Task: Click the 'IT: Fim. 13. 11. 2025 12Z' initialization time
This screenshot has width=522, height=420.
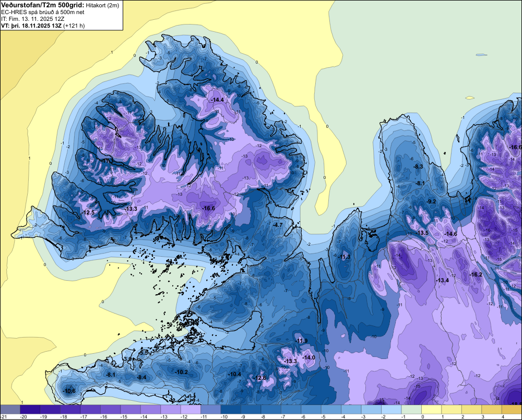Action: (x=32, y=19)
